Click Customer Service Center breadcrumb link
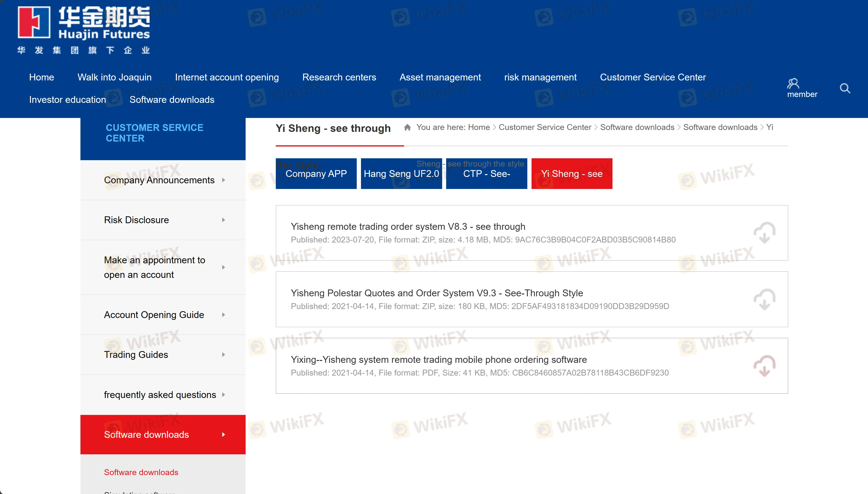868x494 pixels. (x=545, y=127)
